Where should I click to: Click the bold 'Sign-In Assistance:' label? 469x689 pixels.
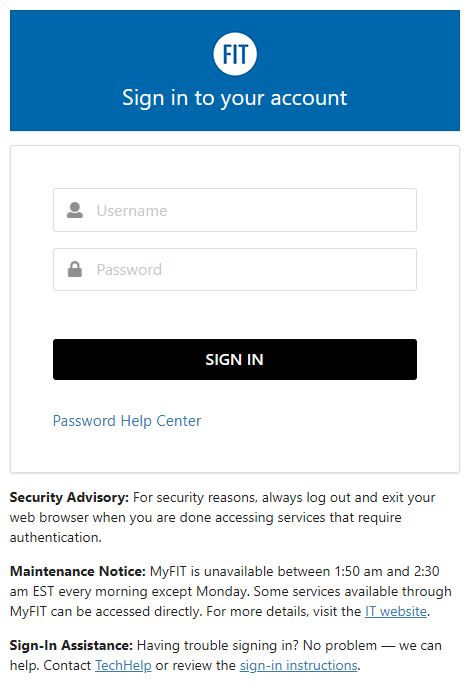click(71, 645)
